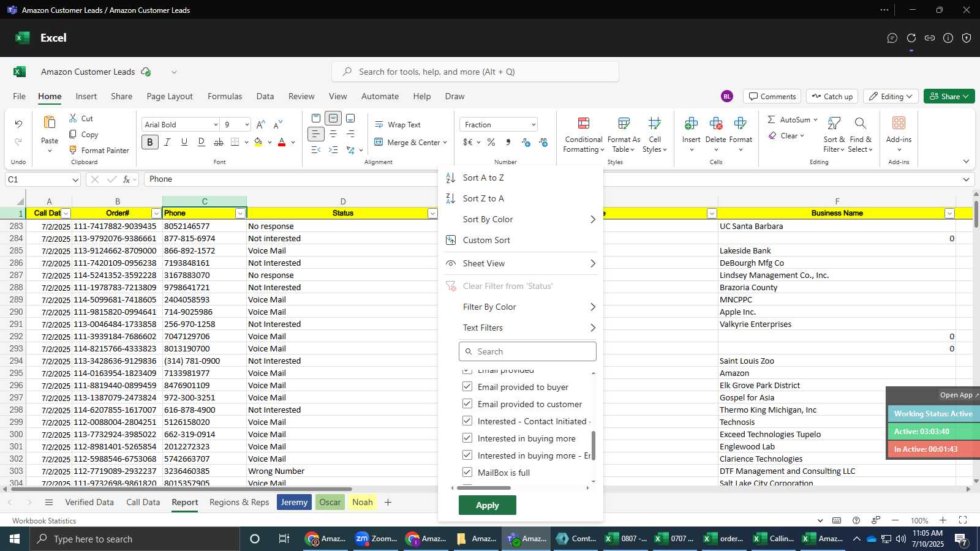Switch to the Jeremy sheet tab
The height and width of the screenshot is (551, 980).
[294, 502]
